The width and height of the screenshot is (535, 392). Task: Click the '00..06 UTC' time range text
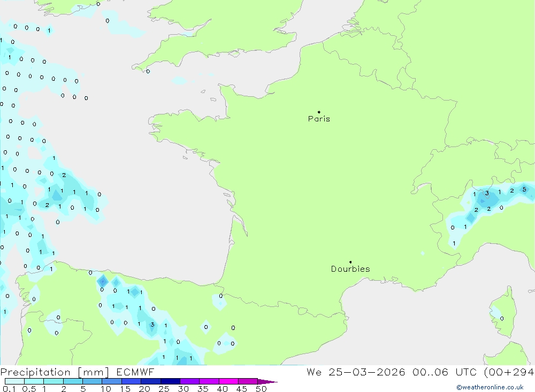click(x=444, y=372)
